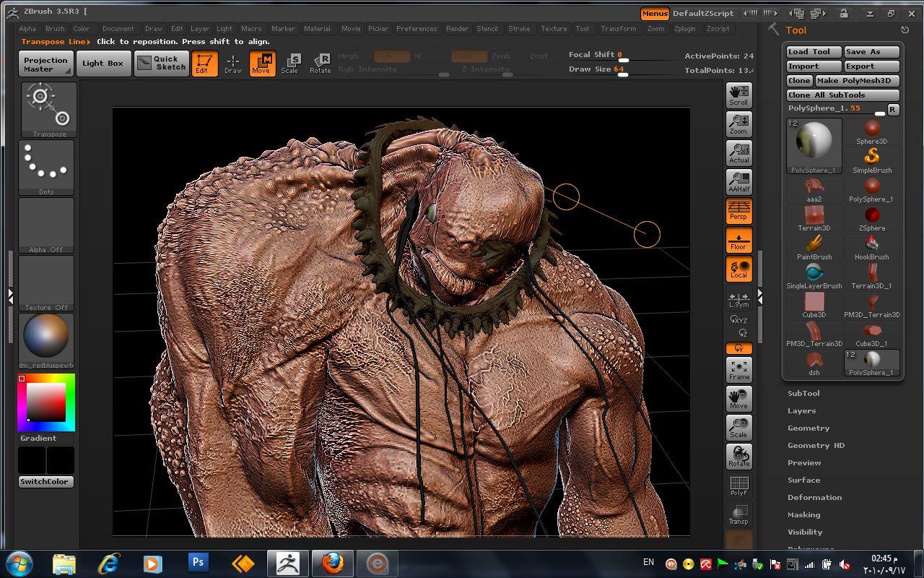924x578 pixels.
Task: Expand the Masking section
Action: 803,514
